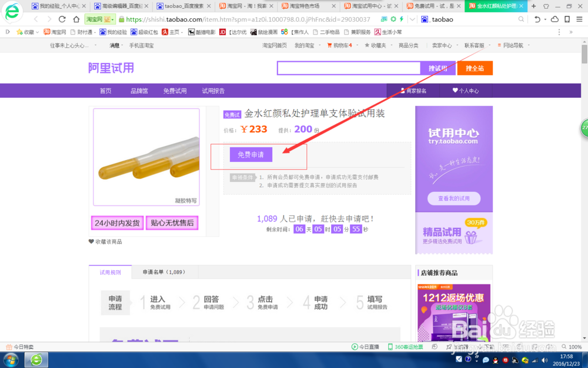This screenshot has height=368, width=588.
Task: Expand the 淘宝网 证 site identity dropdown
Action: pyautogui.click(x=112, y=19)
